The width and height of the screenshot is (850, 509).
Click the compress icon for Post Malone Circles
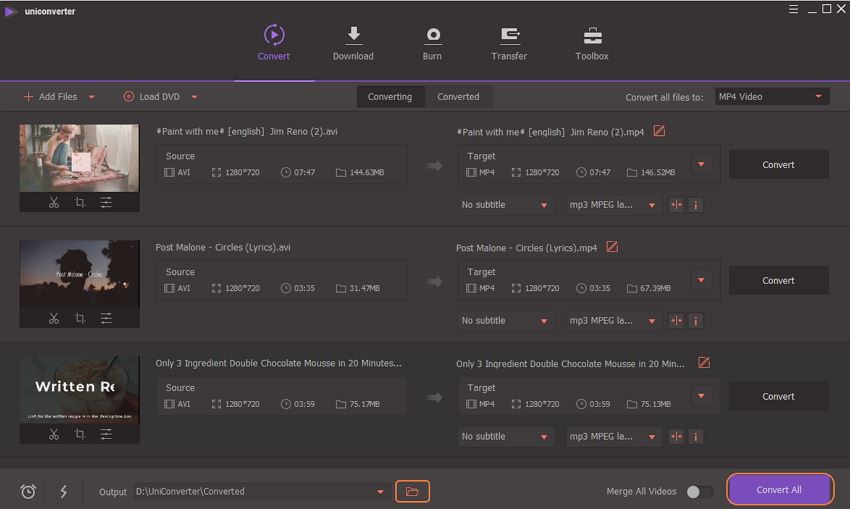pos(677,321)
